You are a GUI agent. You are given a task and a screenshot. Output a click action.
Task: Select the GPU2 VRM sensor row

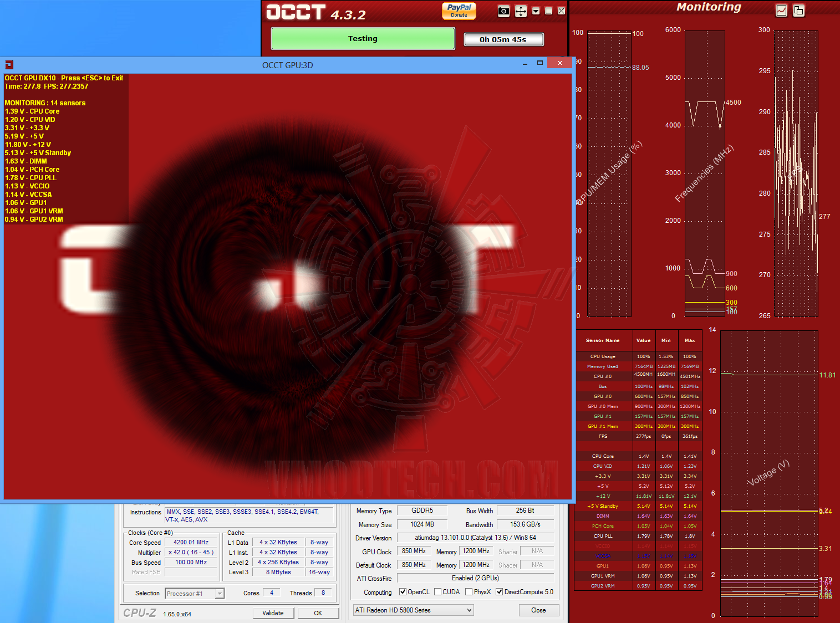pos(639,586)
